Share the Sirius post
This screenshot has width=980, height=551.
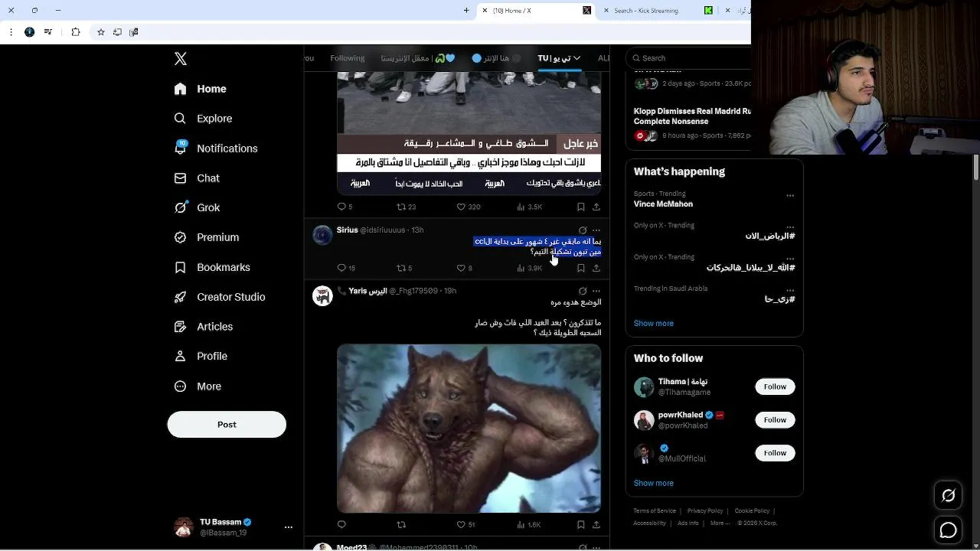pos(596,268)
